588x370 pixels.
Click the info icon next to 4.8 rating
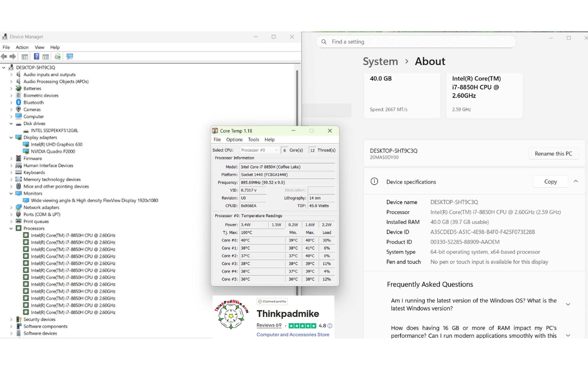pos(330,326)
